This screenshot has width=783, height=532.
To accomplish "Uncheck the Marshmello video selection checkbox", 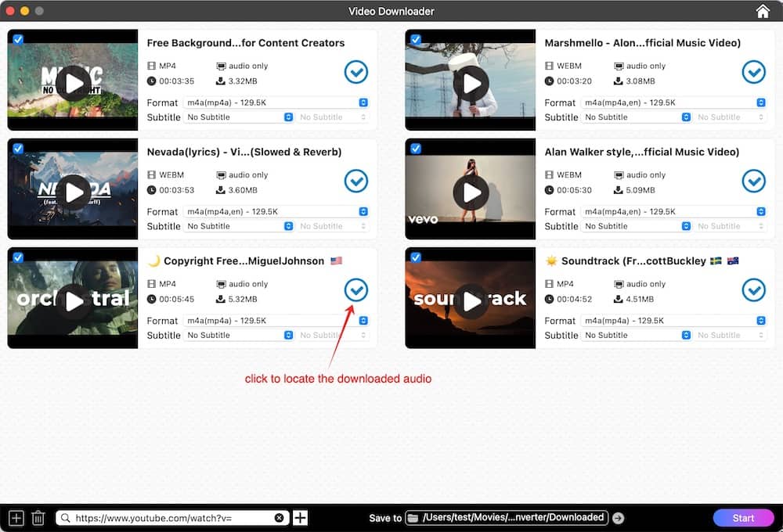I will (x=415, y=38).
